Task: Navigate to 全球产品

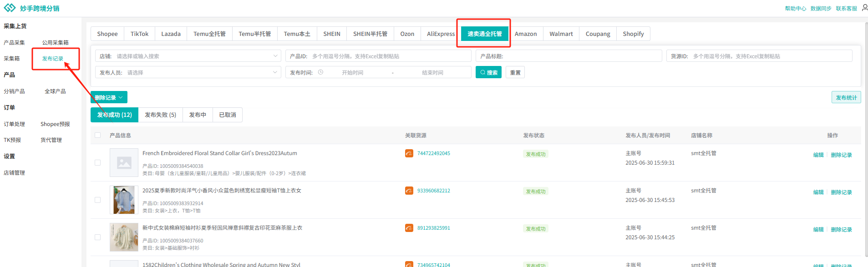Action: pyautogui.click(x=55, y=91)
